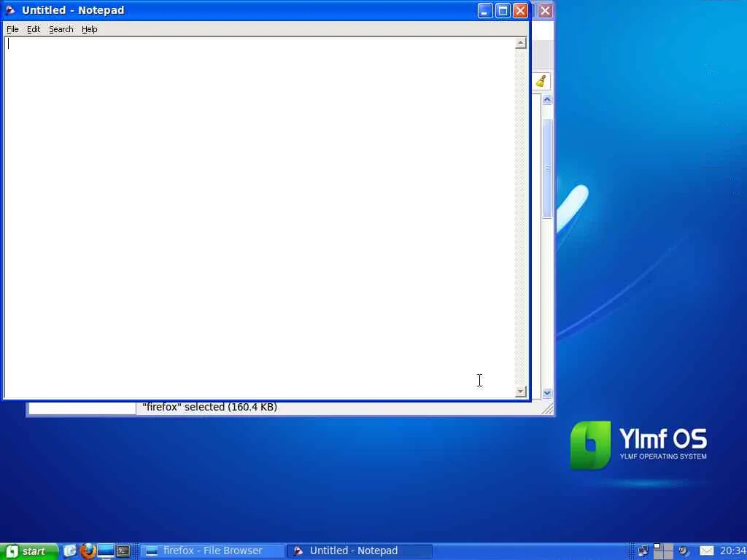
Task: Click inside the Notepad text area
Action: pyautogui.click(x=260, y=217)
